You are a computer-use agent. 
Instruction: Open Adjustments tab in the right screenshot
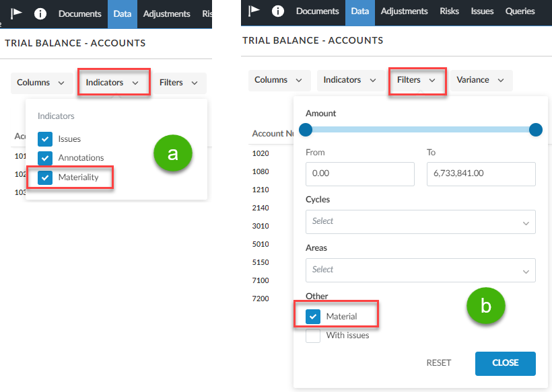coord(404,11)
